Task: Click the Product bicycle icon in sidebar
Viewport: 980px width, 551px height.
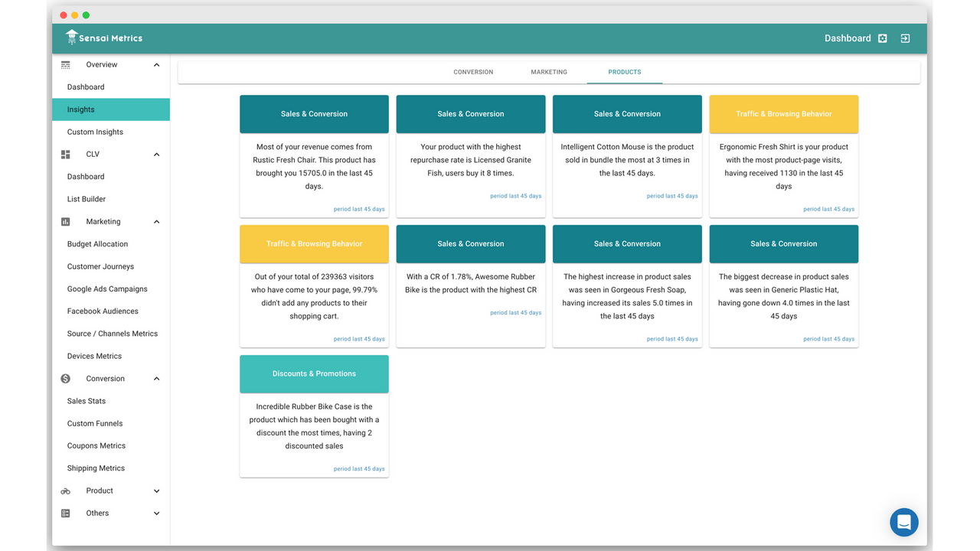Action: coord(65,491)
